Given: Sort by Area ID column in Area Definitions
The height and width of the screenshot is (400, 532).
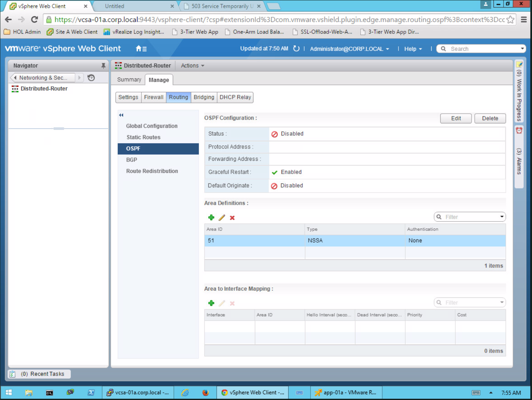Looking at the screenshot, I should (x=254, y=229).
